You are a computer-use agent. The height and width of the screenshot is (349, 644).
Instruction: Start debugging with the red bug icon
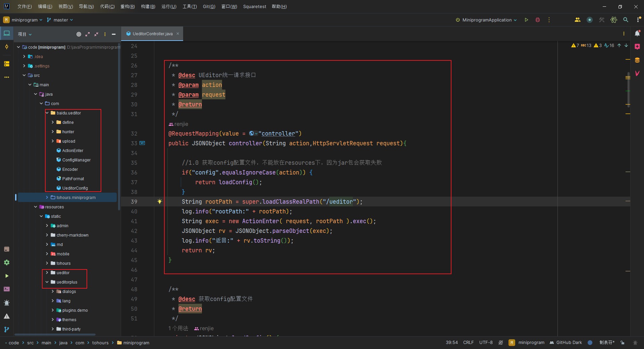(x=538, y=20)
